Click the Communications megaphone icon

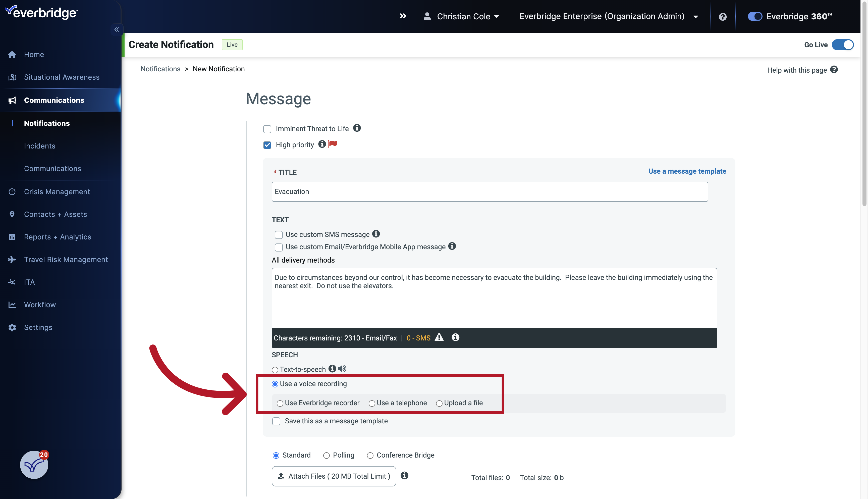pos(12,100)
